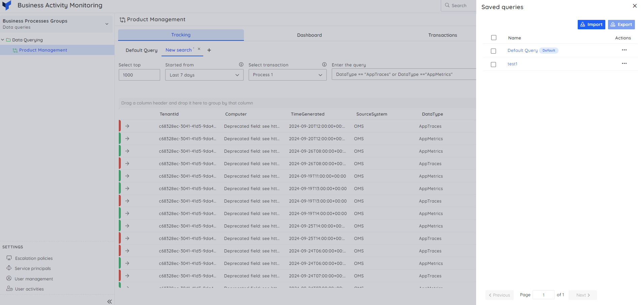Image resolution: width=644 pixels, height=305 pixels.
Task: Click the page number input field
Action: pos(543,295)
